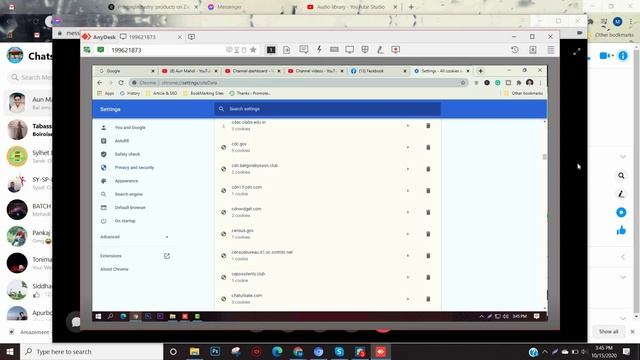The image size is (640, 360).
Task: Reload the remote Chrome page
Action: coord(121,82)
